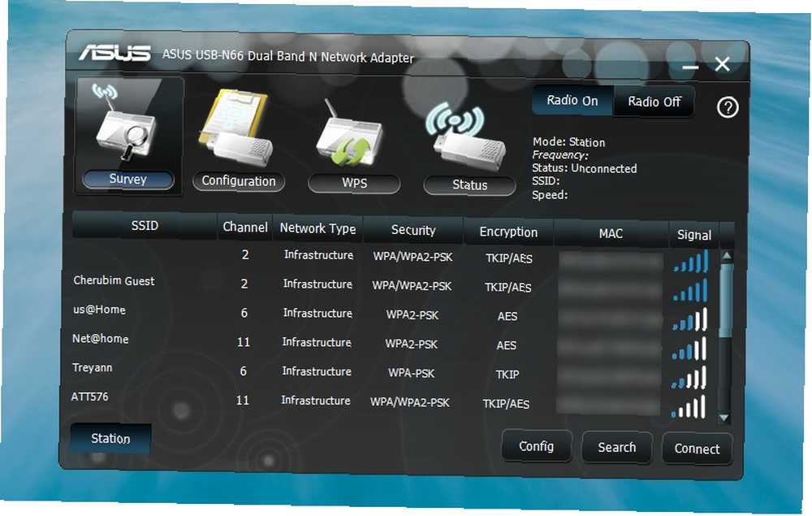
Task: Switch to the Station tab
Action: pos(110,439)
